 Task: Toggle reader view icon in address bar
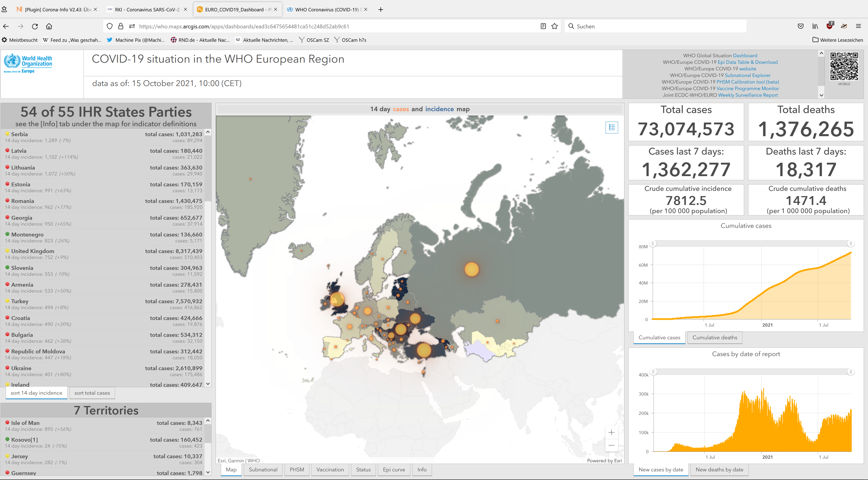coord(543,26)
